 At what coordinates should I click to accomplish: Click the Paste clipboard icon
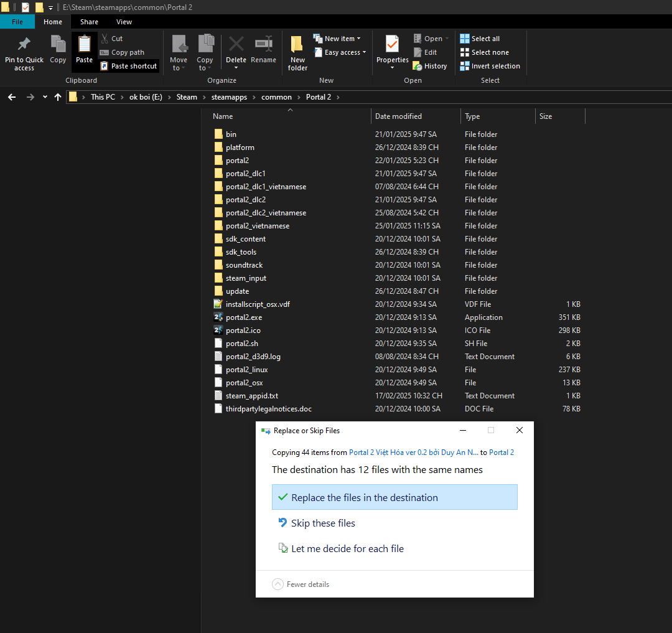click(84, 44)
